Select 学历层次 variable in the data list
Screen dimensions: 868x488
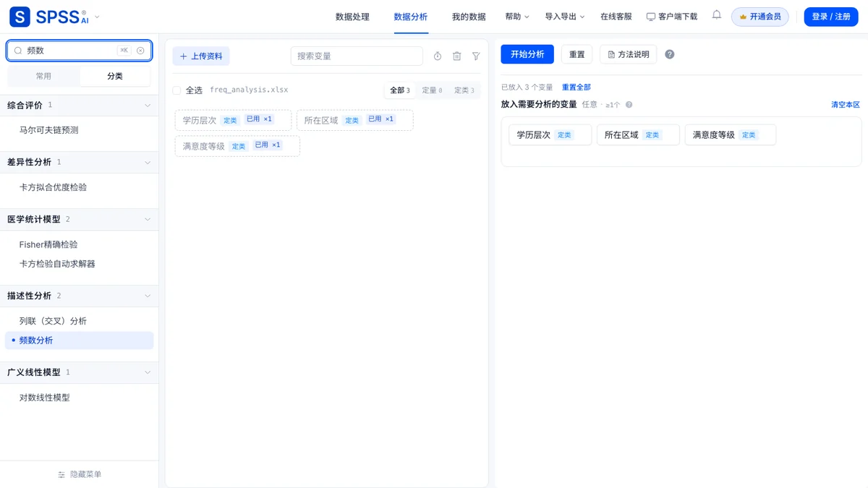point(233,120)
